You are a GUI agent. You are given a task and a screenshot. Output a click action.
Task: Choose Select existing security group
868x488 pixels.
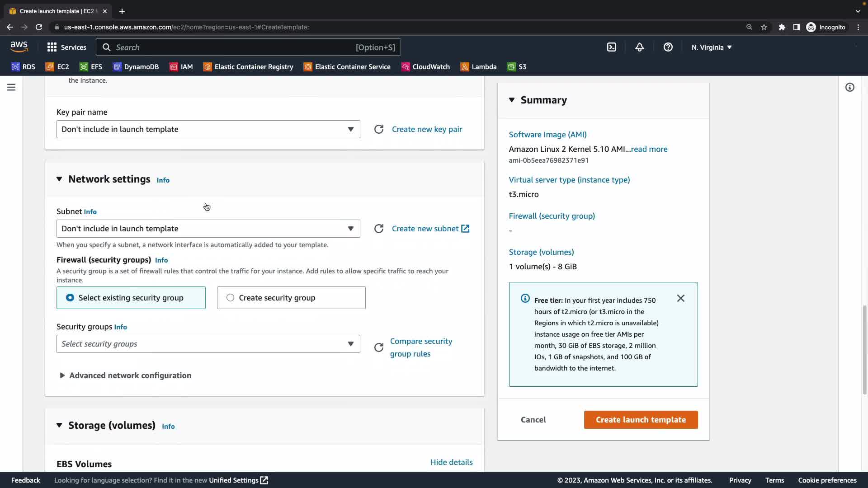click(131, 298)
